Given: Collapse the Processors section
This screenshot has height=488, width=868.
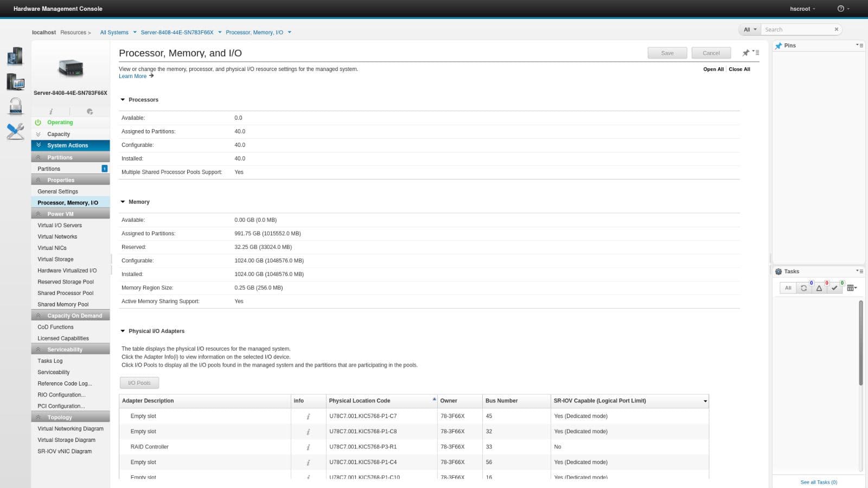Looking at the screenshot, I should click(x=123, y=100).
